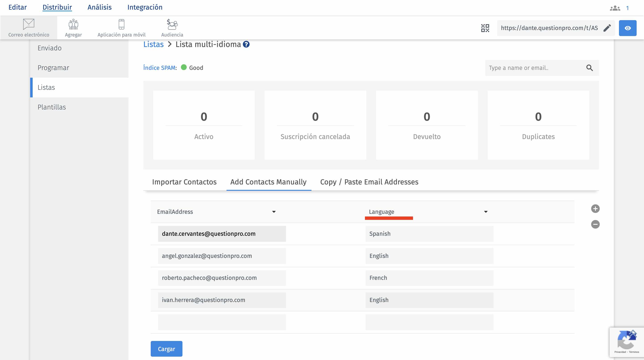The width and height of the screenshot is (644, 360).
Task: Click the minus icon to remove a column
Action: click(595, 224)
